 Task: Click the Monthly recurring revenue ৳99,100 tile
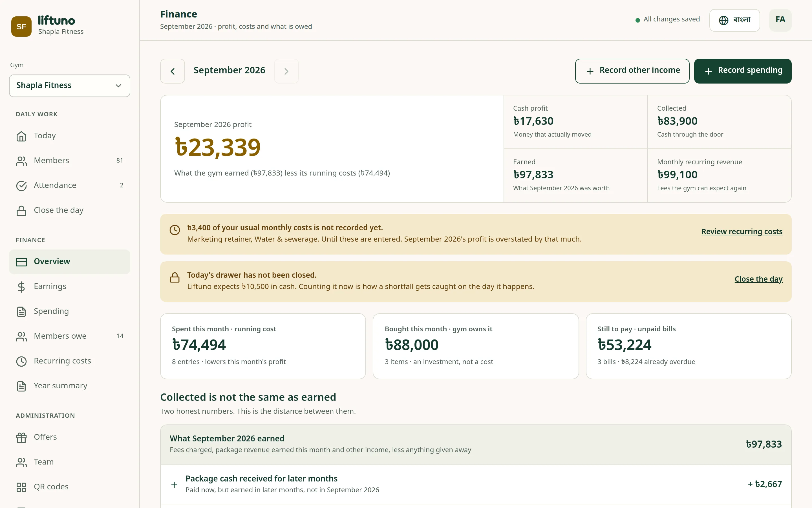coord(720,176)
